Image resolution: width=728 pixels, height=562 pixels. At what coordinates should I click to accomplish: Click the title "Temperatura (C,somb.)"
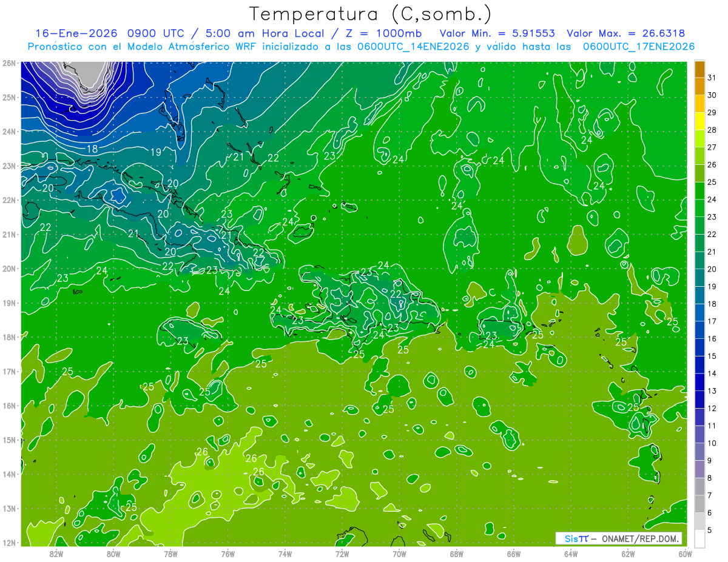(371, 15)
